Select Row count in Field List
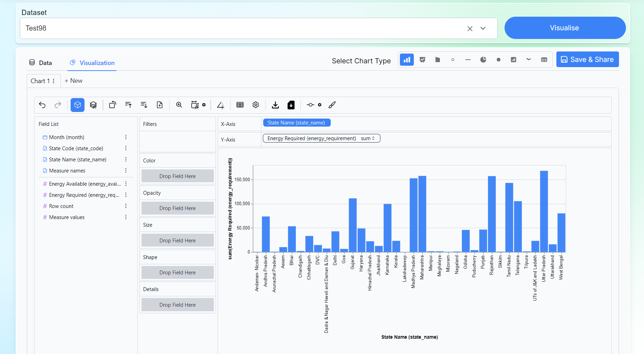 [x=61, y=206]
